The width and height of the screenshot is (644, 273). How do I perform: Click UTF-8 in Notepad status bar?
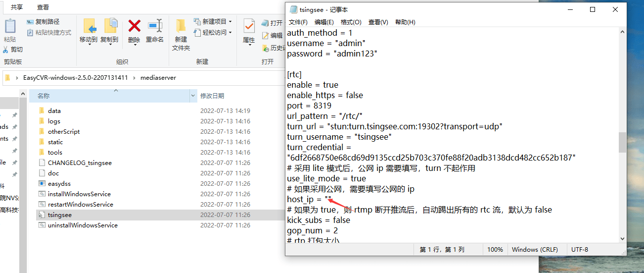(580, 250)
